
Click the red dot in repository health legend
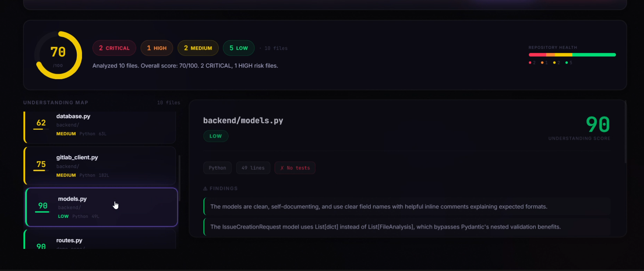[530, 63]
